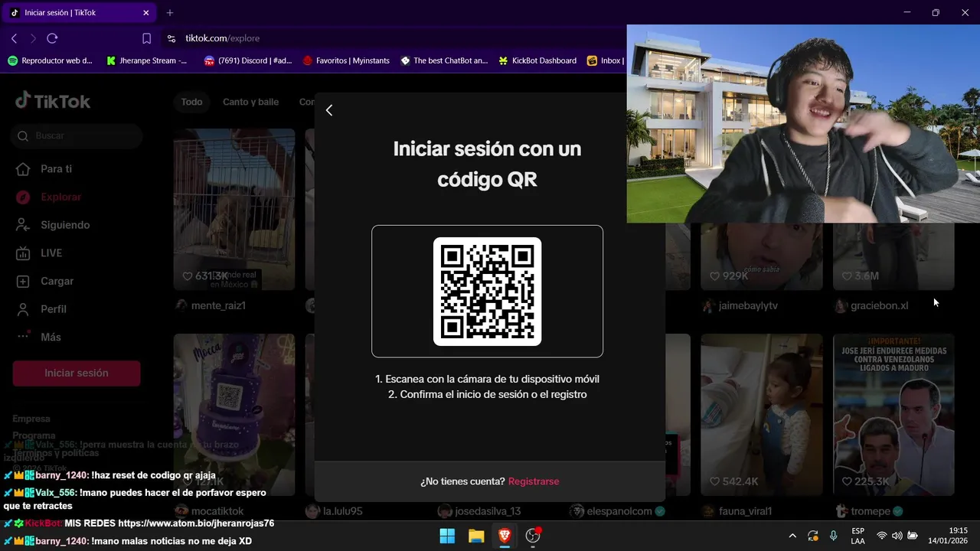Open elespanolcom profile name
Image resolution: width=980 pixels, height=551 pixels.
[618, 511]
